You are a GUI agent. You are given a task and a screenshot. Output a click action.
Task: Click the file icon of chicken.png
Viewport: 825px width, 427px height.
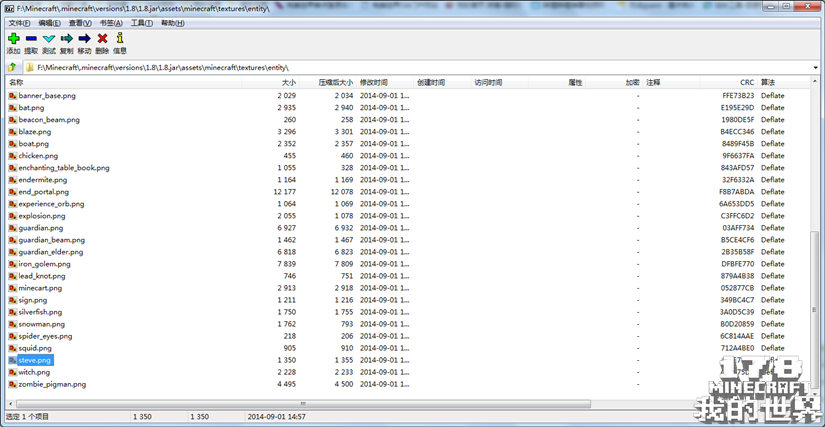point(13,156)
